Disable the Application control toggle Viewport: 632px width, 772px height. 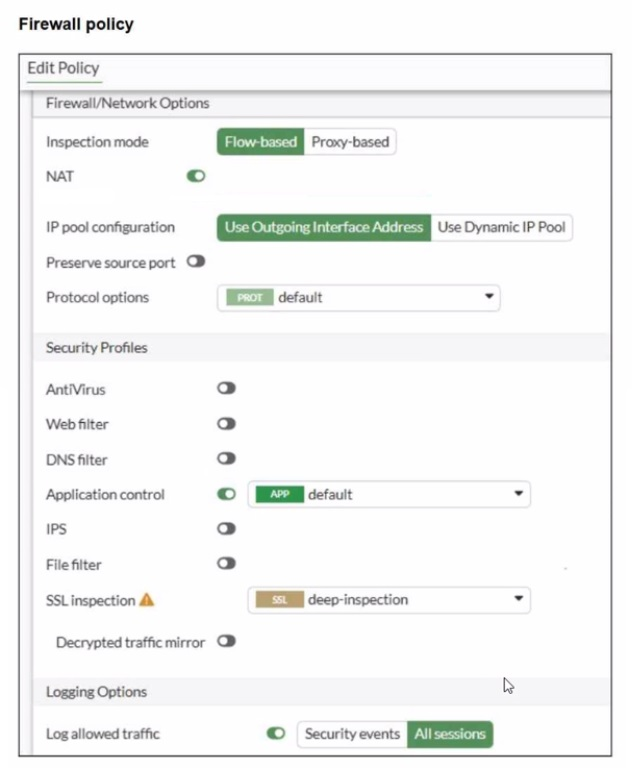point(226,494)
